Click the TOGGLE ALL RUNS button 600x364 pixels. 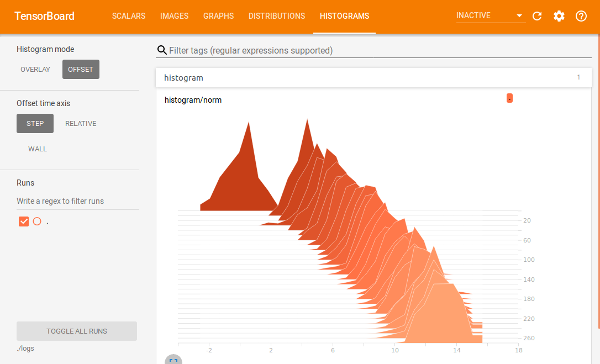click(77, 331)
